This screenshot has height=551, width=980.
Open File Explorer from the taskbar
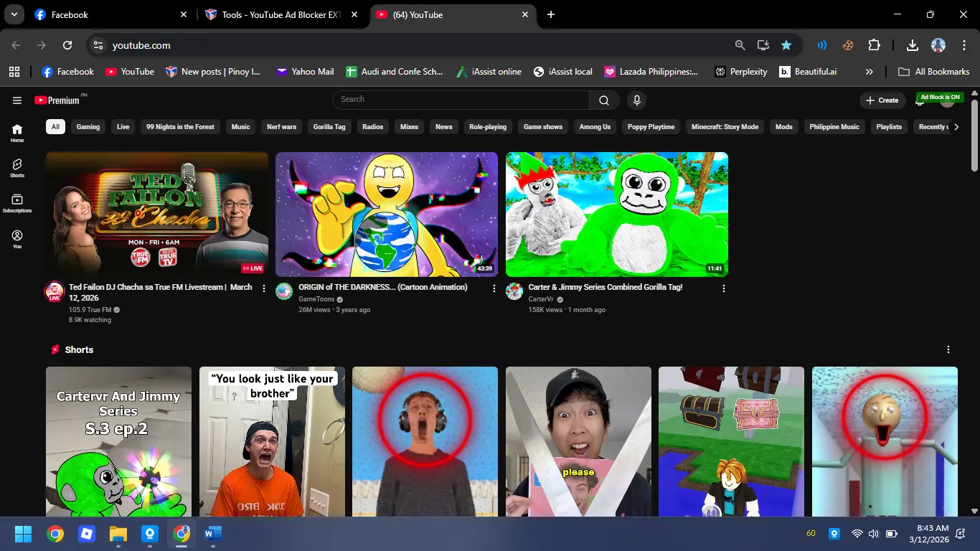click(118, 534)
